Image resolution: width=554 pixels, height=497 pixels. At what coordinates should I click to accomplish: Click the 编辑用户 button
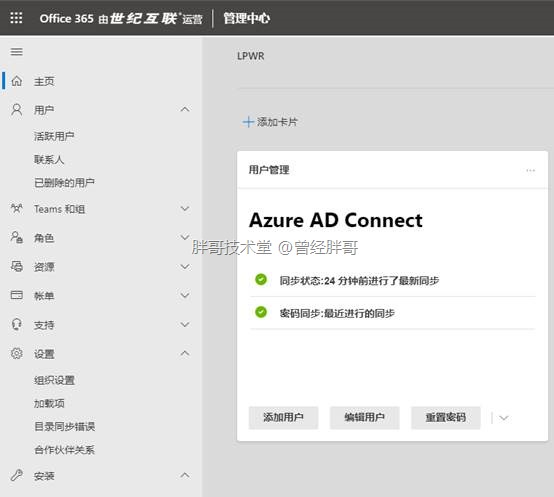[365, 418]
